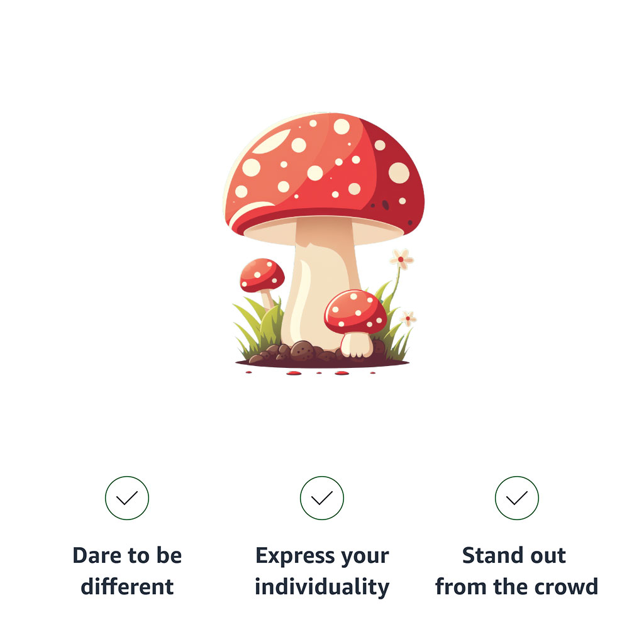
Task: Select the small mushroom at front right
Action: (356, 323)
